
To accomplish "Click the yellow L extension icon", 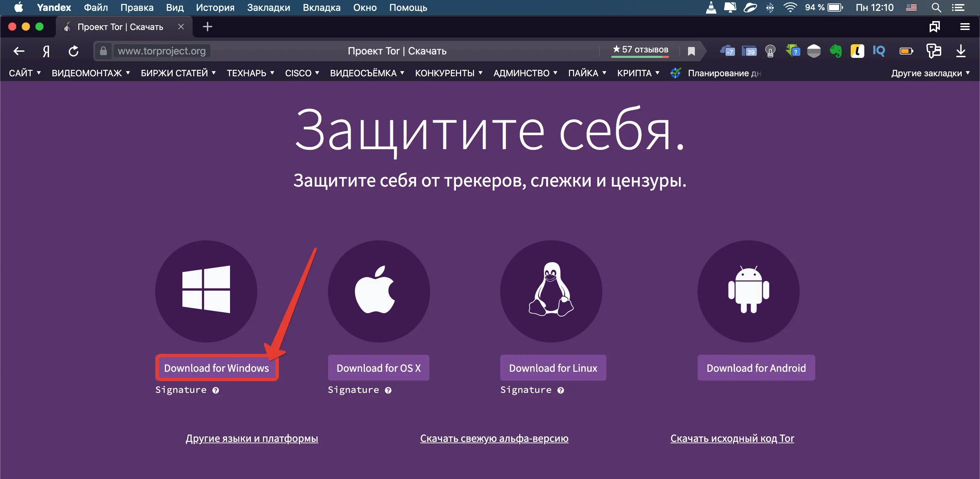I will click(x=857, y=51).
